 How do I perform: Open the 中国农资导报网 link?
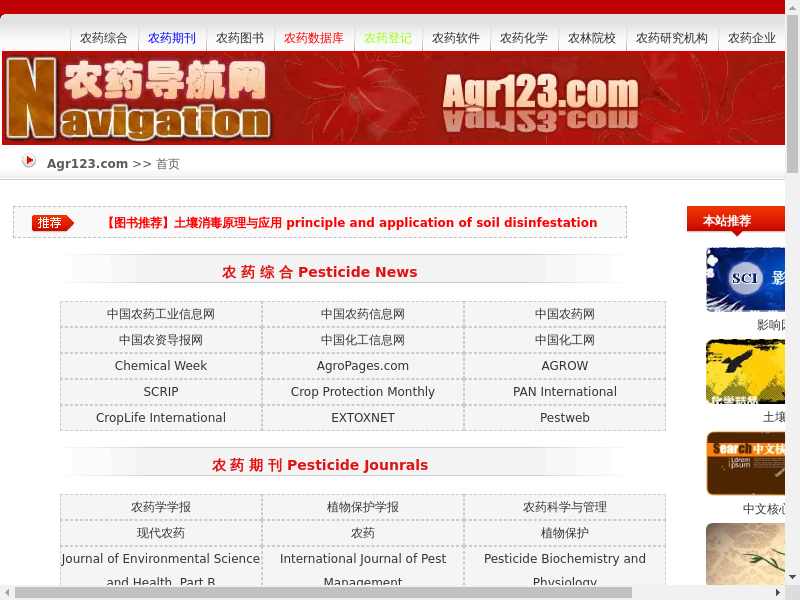[161, 340]
